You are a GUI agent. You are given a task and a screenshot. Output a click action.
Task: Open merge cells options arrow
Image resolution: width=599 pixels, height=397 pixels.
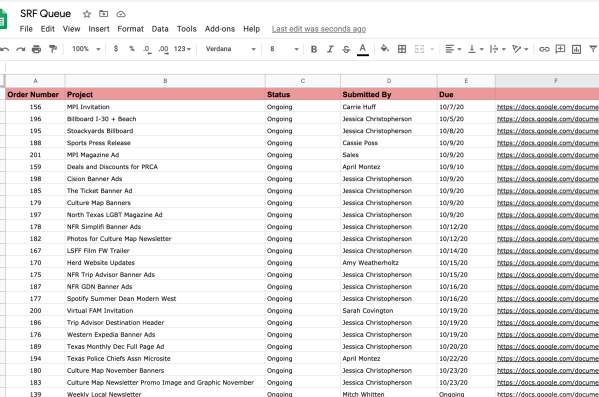point(432,49)
